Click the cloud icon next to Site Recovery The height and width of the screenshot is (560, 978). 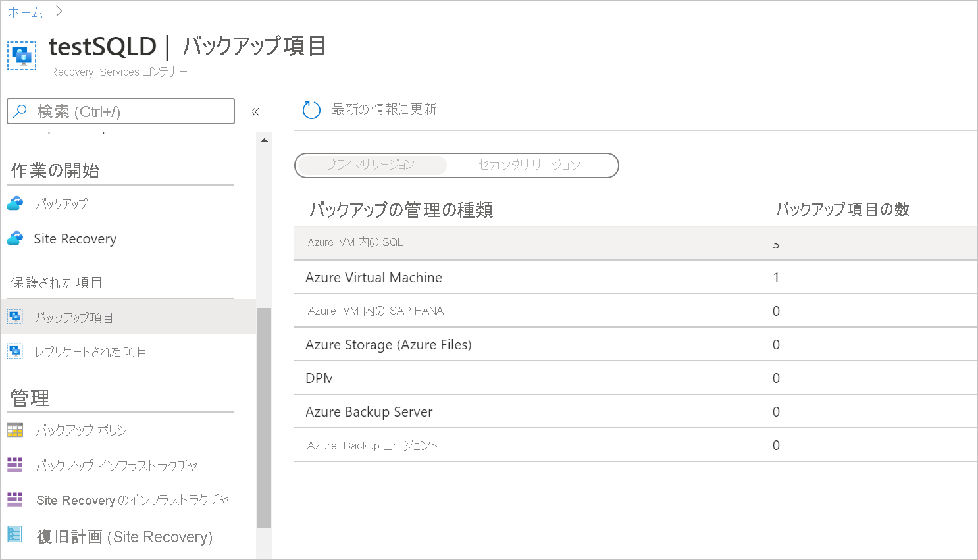[x=15, y=238]
